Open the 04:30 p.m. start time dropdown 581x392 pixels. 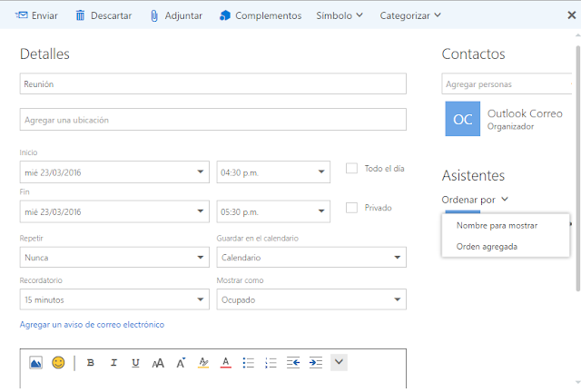tap(273, 171)
